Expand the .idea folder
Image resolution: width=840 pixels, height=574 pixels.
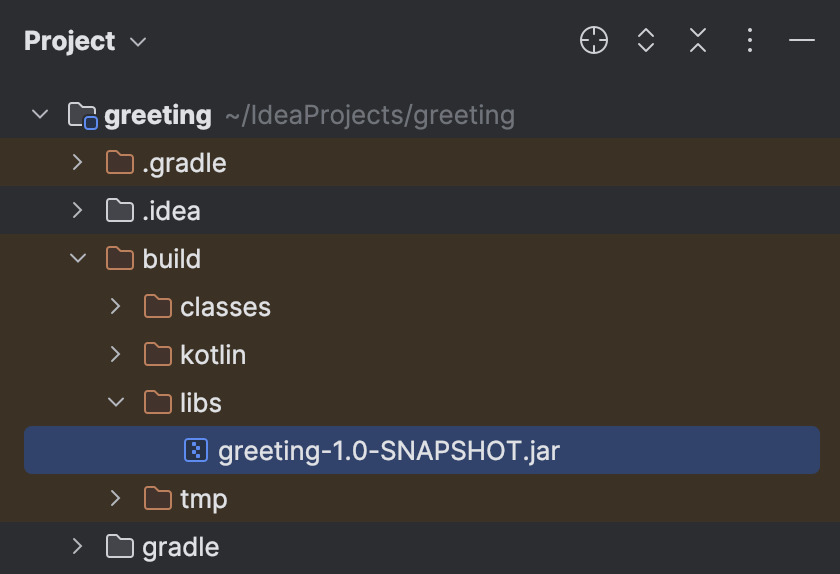(x=78, y=211)
